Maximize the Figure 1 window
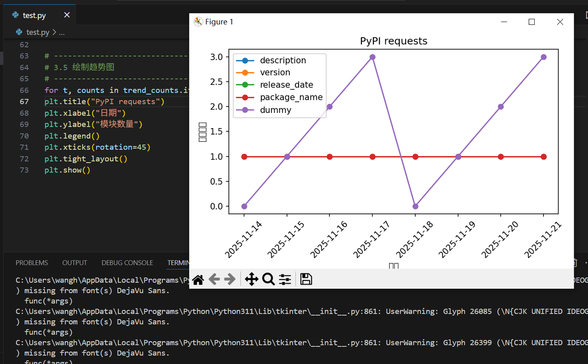The height and width of the screenshot is (364, 588). click(x=531, y=22)
